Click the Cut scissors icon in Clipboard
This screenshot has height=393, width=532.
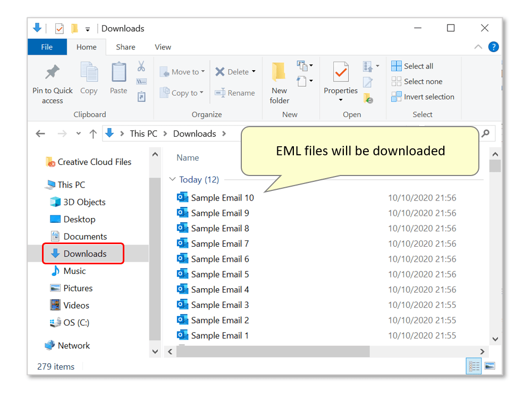pos(141,66)
